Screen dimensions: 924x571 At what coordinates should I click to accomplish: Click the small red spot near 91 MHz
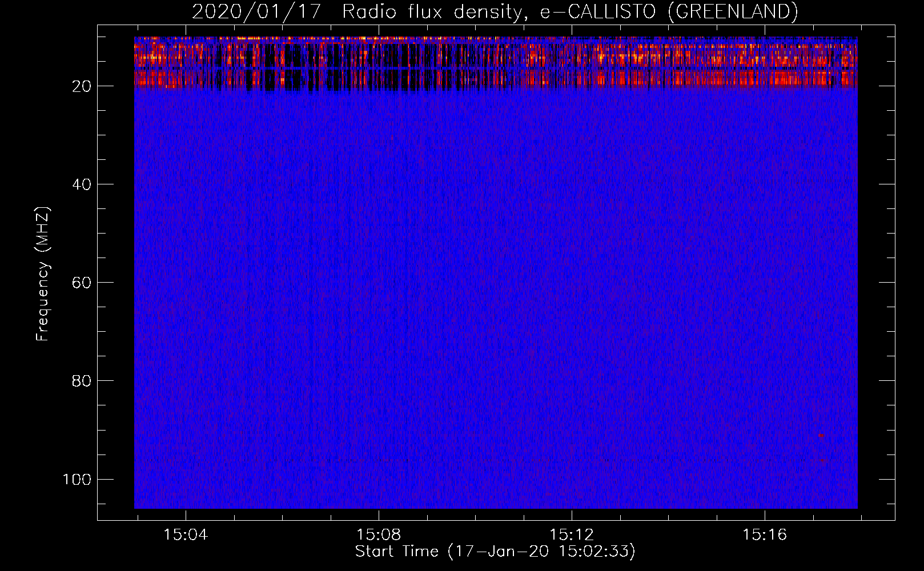point(821,435)
